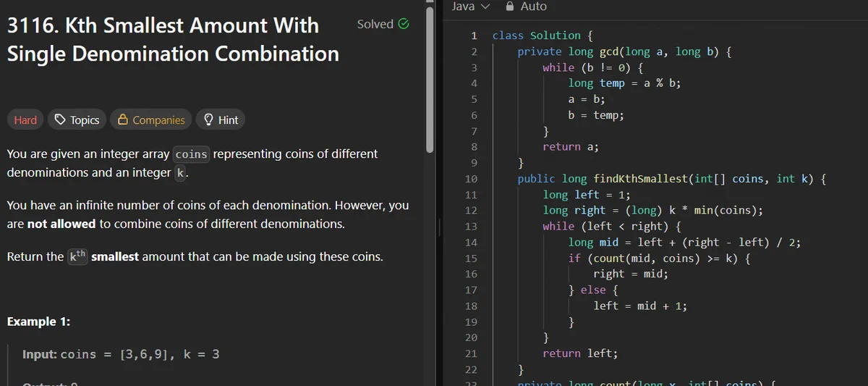Viewport: 868px width, 386px height.
Task: Click the 'long left = 1;' line
Action: click(x=587, y=195)
